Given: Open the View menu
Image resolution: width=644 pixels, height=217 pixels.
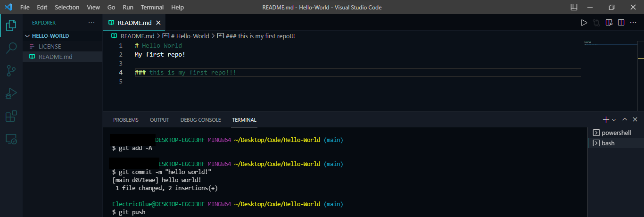Looking at the screenshot, I should pos(93,7).
